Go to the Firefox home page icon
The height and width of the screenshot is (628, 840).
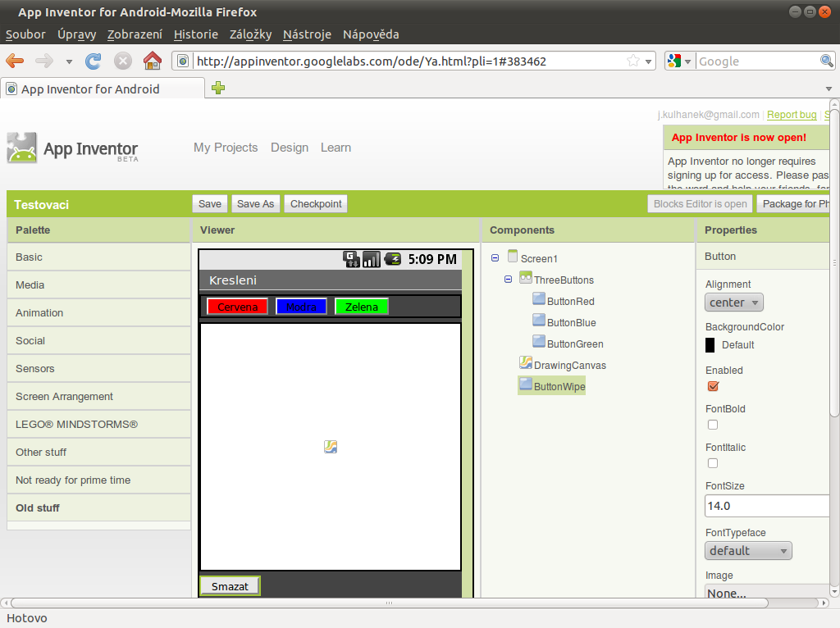(153, 61)
